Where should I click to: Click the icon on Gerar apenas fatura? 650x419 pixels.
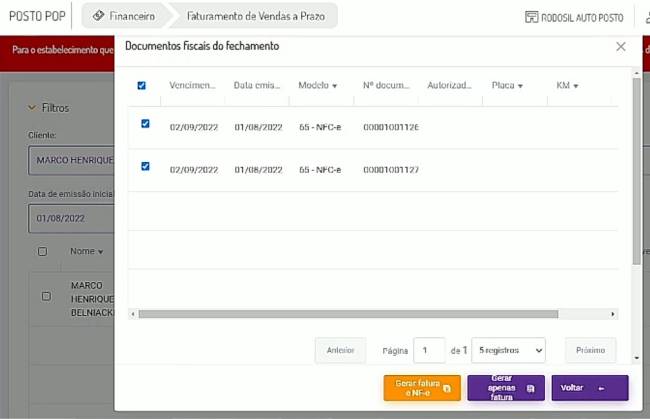click(530, 388)
